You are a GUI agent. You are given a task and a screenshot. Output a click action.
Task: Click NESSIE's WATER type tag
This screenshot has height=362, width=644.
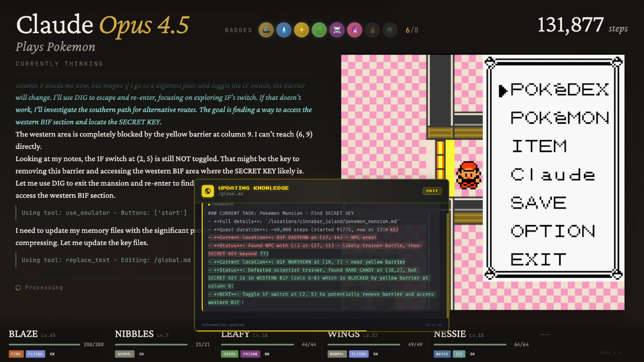point(442,354)
